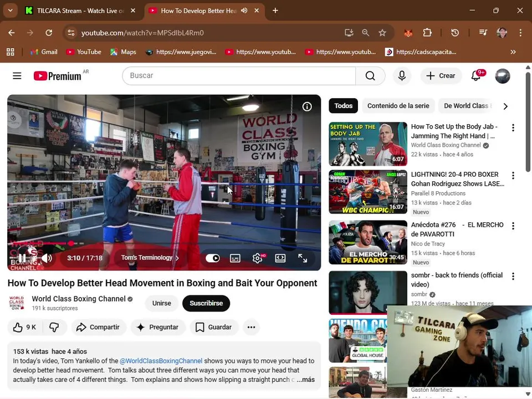Seek on the red video progress bar
This screenshot has width=532, height=399.
(164, 243)
